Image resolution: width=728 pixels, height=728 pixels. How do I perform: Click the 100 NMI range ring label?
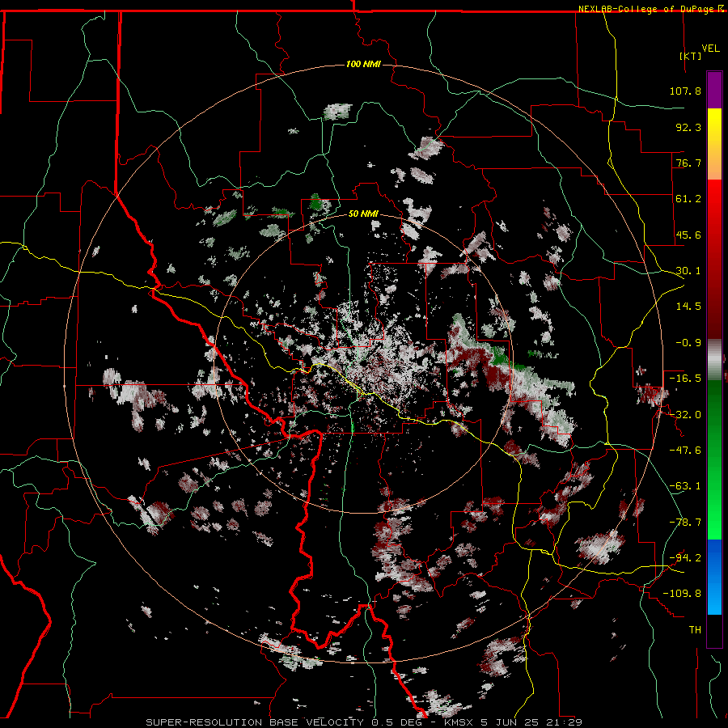[x=363, y=64]
